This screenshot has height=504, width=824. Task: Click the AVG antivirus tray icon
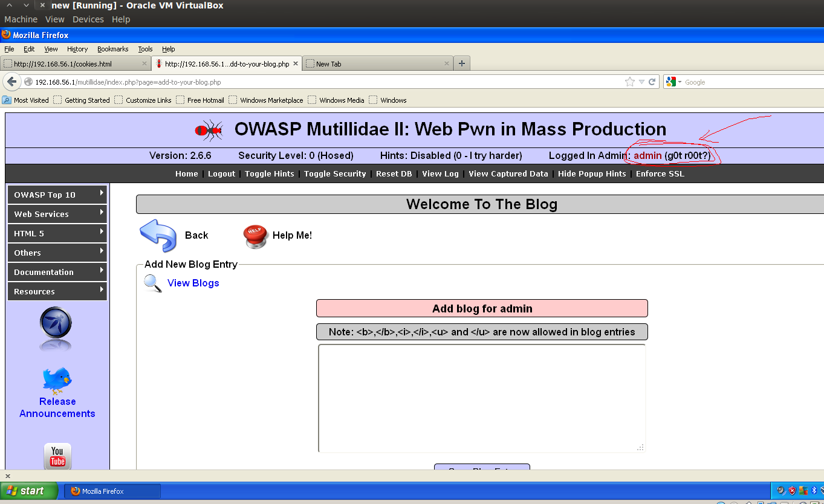click(803, 490)
